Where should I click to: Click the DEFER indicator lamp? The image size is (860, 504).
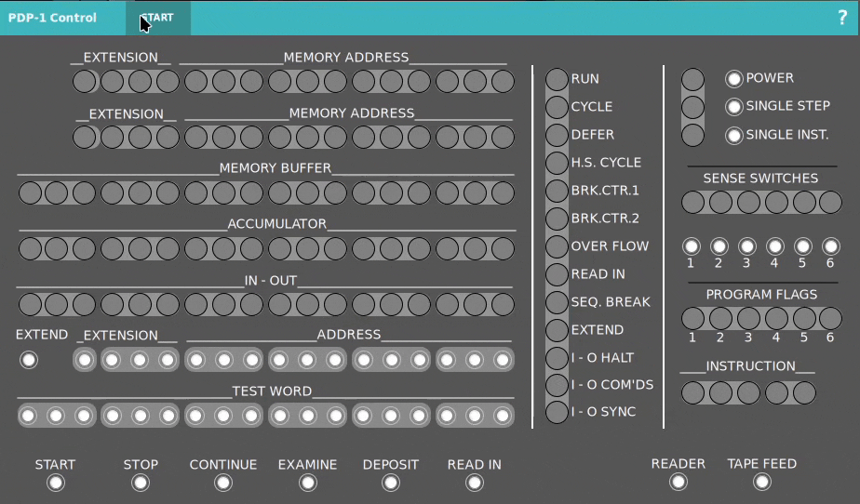coord(557,135)
